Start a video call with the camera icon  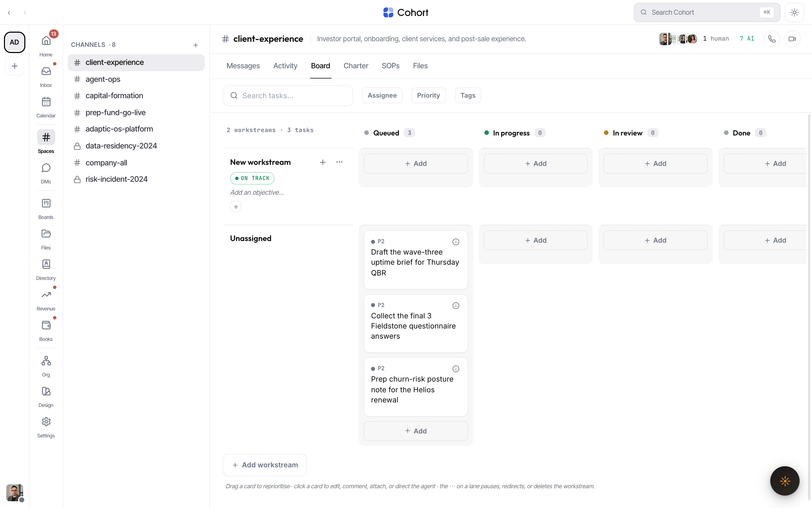coord(792,39)
